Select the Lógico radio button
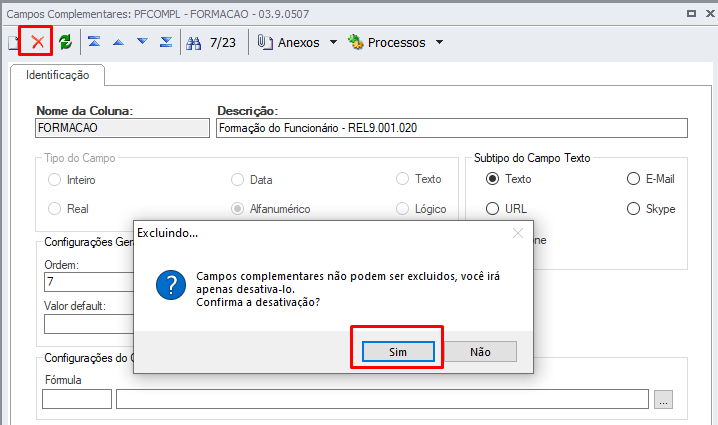Image resolution: width=718 pixels, height=425 pixels. point(402,209)
